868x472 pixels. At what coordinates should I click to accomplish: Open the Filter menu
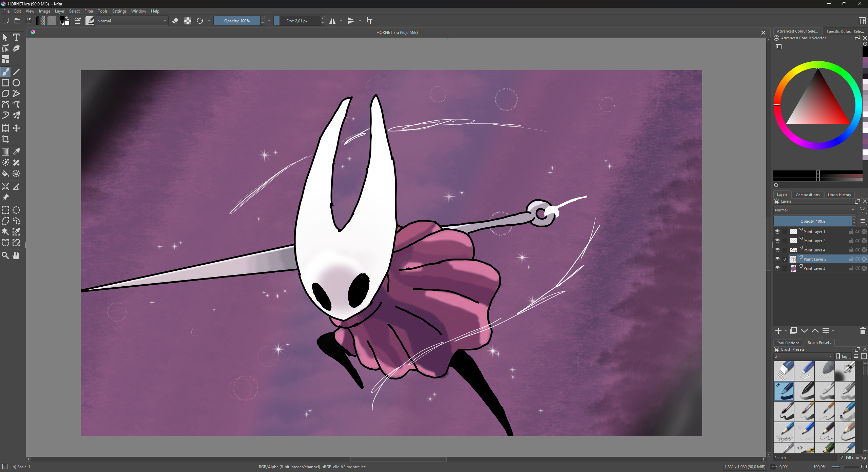pyautogui.click(x=89, y=11)
